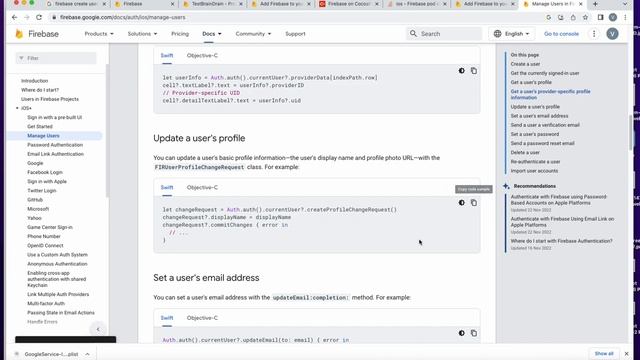The image size is (640, 360).
Task: Click the Firebase logo in the header
Action: point(37,34)
